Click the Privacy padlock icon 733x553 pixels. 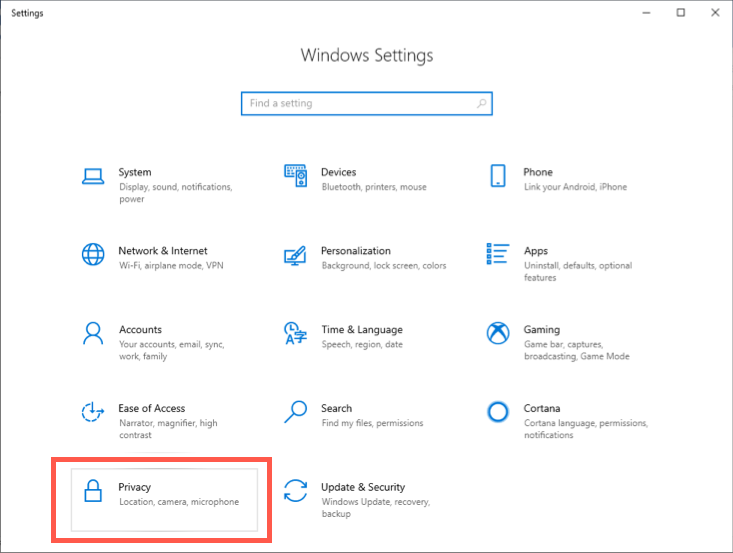coord(93,491)
